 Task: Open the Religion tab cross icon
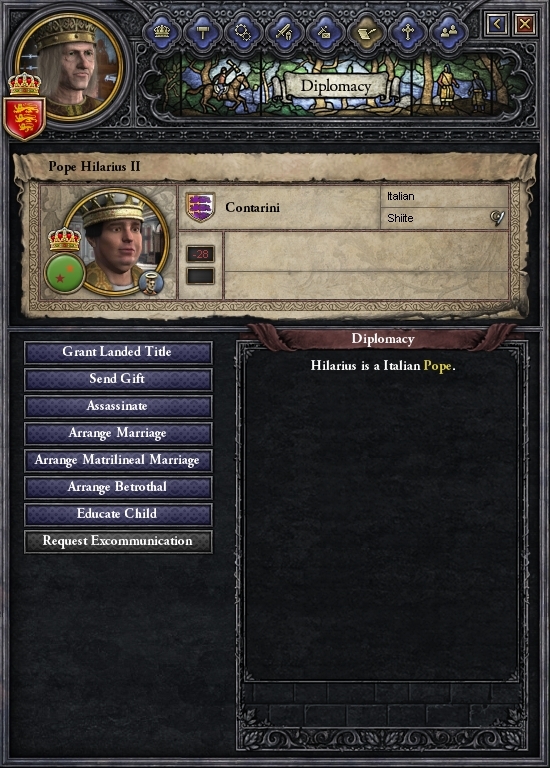click(407, 32)
